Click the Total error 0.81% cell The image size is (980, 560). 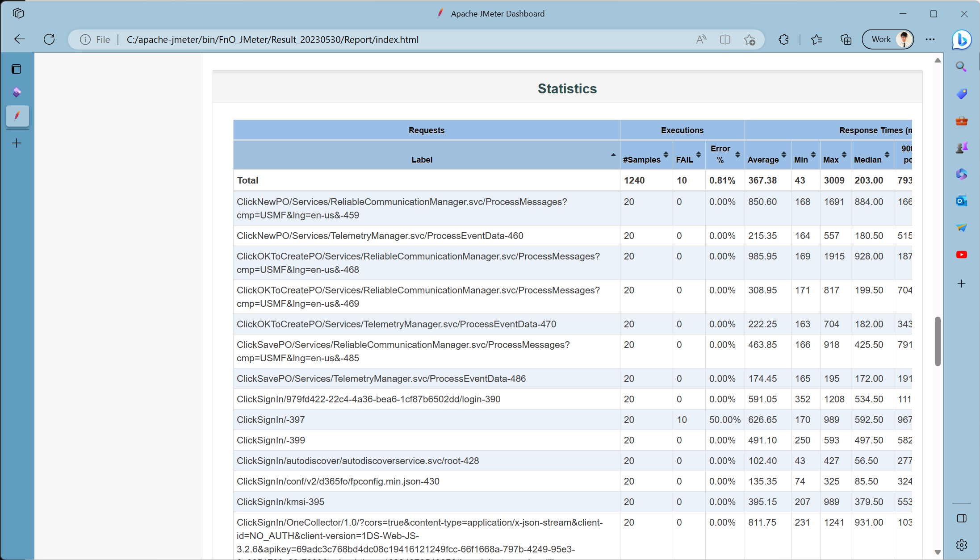click(722, 180)
